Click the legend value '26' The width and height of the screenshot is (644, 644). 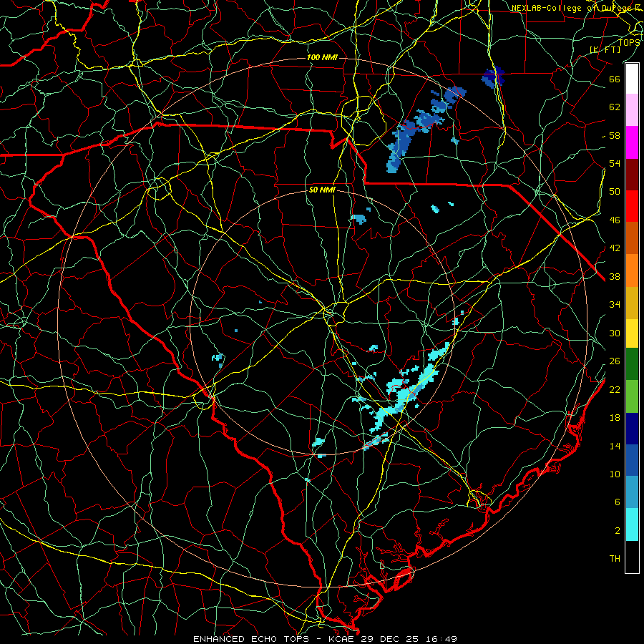point(615,361)
